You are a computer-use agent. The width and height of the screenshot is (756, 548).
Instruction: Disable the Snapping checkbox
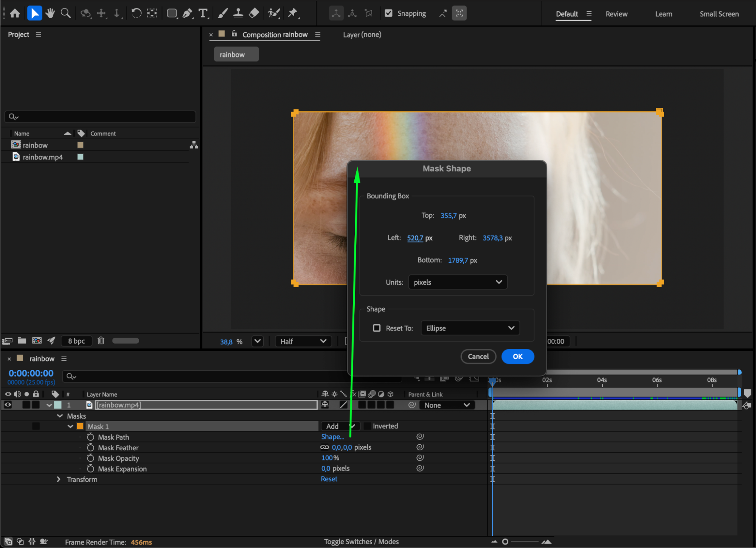(388, 13)
